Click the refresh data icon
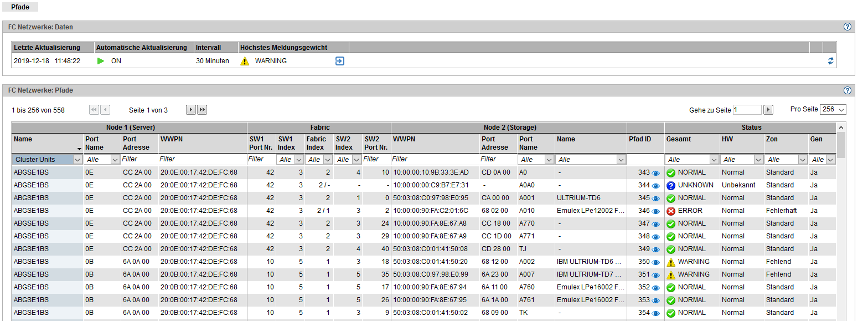The image size is (868, 321). [830, 61]
